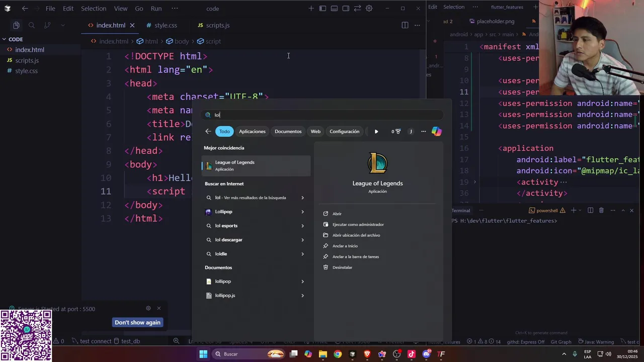This screenshot has width=644, height=362.
Task: Click Split Editor icon
Action: (x=405, y=25)
